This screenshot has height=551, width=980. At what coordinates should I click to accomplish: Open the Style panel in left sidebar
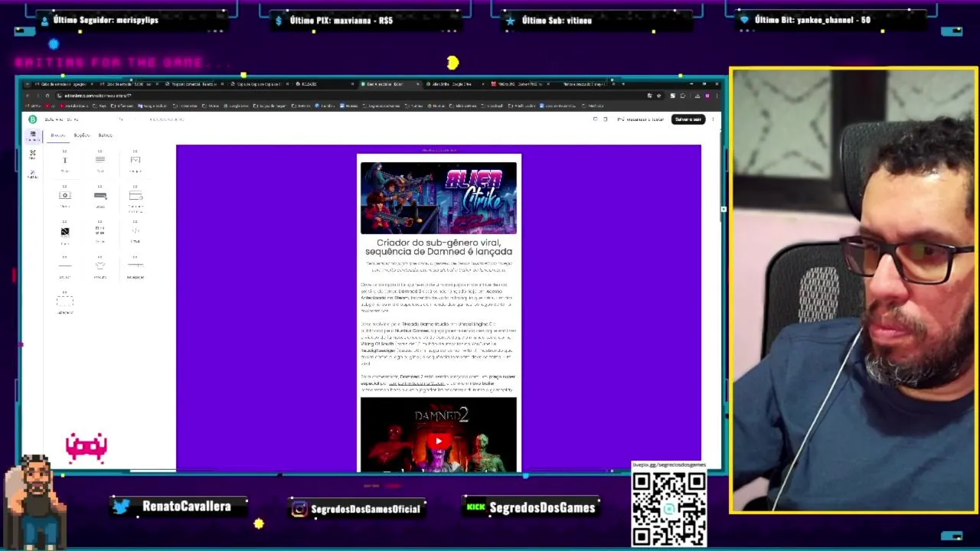click(x=33, y=155)
